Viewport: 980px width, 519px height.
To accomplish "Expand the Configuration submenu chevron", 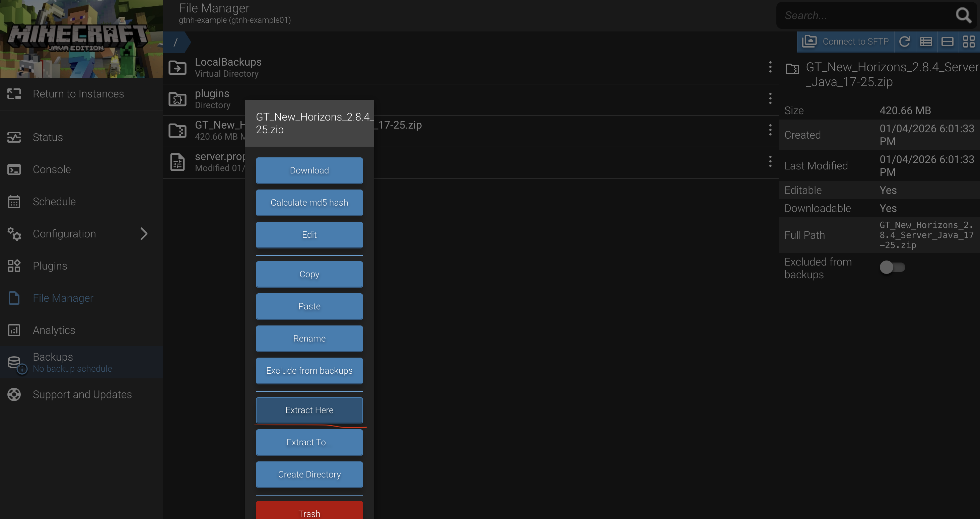I will [144, 234].
